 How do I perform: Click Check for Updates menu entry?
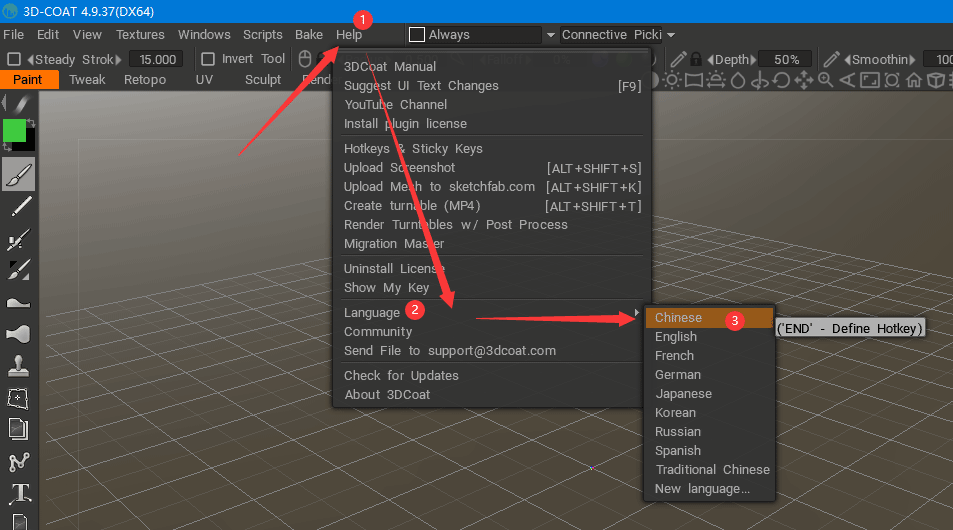tap(401, 376)
